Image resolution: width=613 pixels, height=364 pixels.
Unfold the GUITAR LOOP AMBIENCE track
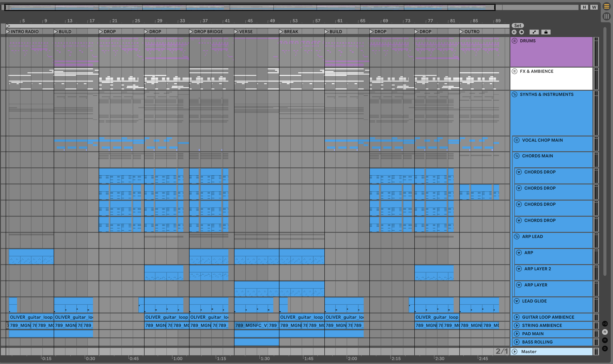(517, 317)
